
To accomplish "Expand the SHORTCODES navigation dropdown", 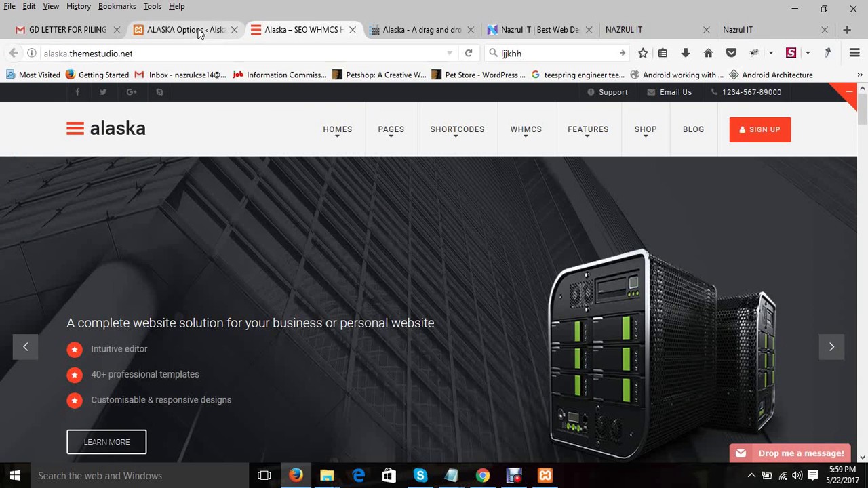I will (457, 129).
